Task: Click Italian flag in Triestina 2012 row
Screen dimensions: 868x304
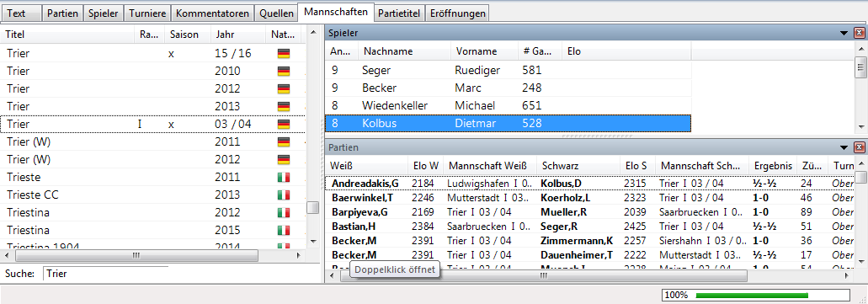Action: (x=284, y=213)
